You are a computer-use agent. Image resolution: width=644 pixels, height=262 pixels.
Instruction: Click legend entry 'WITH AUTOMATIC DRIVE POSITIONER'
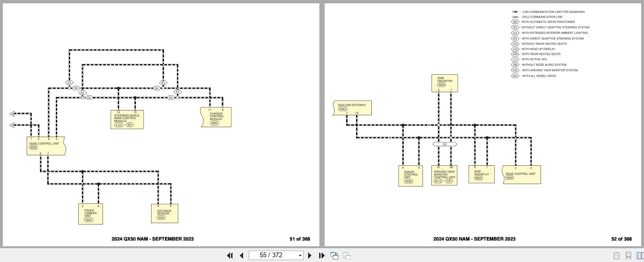tap(548, 22)
